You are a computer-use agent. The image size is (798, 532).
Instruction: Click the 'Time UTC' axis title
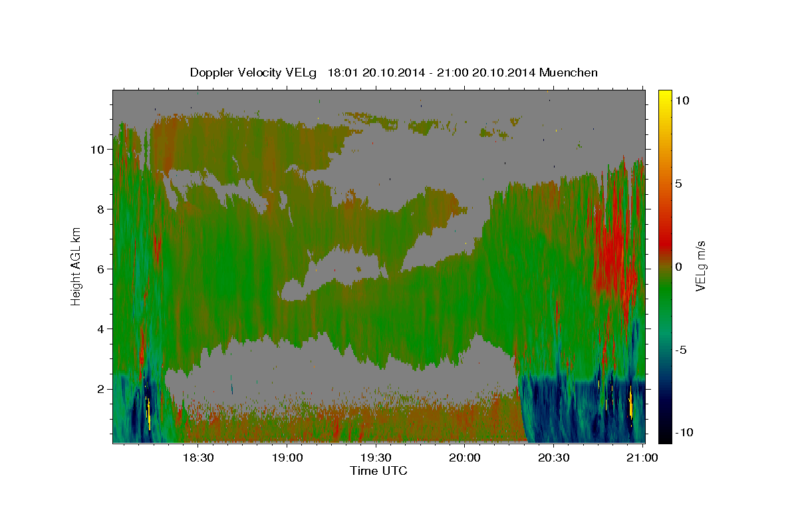[x=378, y=471]
